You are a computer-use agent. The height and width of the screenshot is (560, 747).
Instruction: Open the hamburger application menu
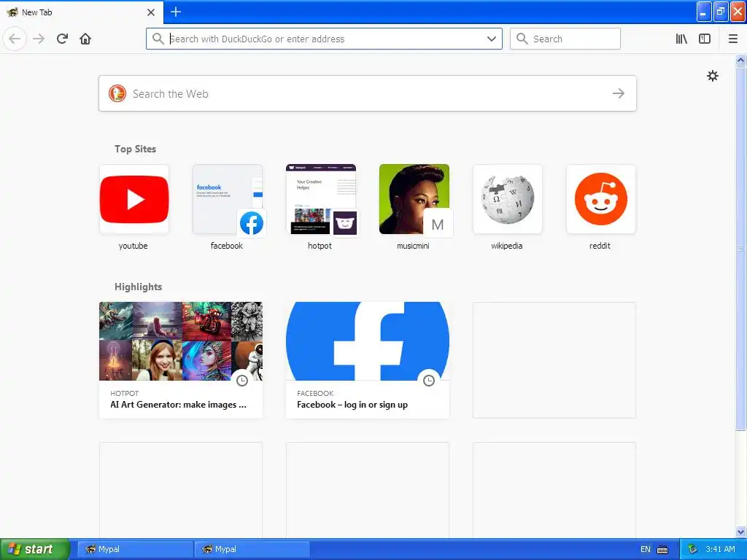point(733,39)
